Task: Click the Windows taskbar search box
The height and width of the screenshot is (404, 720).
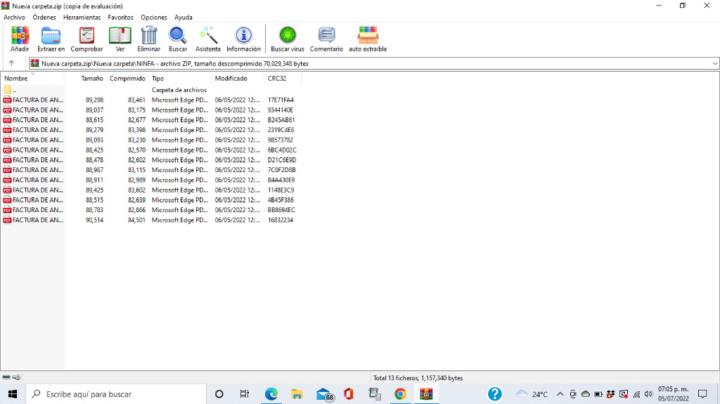Action: pyautogui.click(x=112, y=394)
